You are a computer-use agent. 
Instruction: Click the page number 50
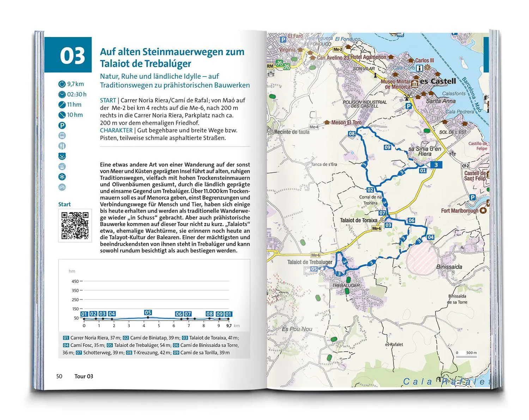pyautogui.click(x=59, y=376)
